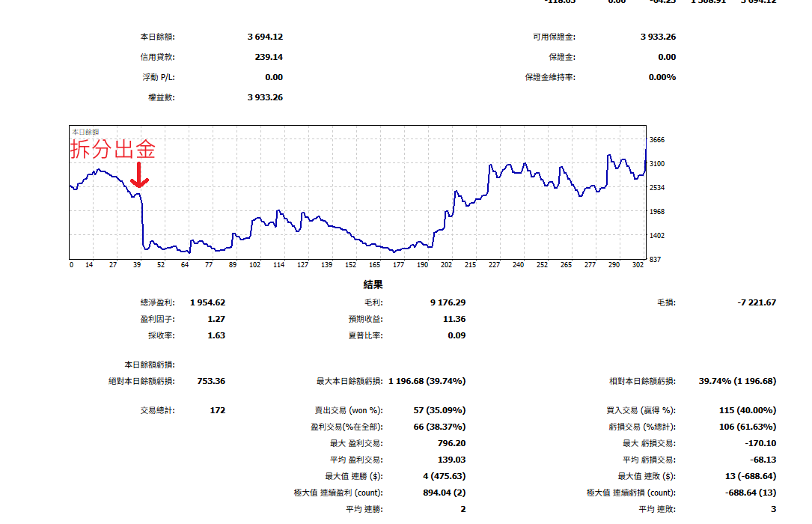
Task: Select the chart title 本日餘額
Action: [85, 132]
